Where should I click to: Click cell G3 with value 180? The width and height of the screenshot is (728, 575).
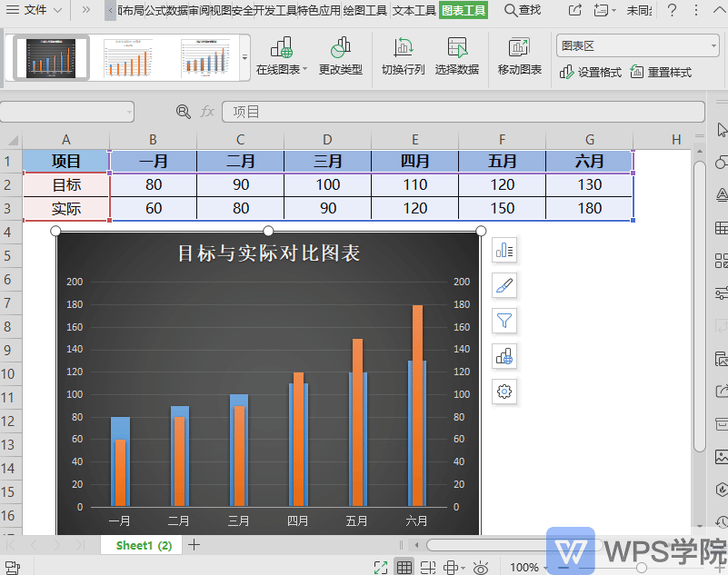click(589, 208)
